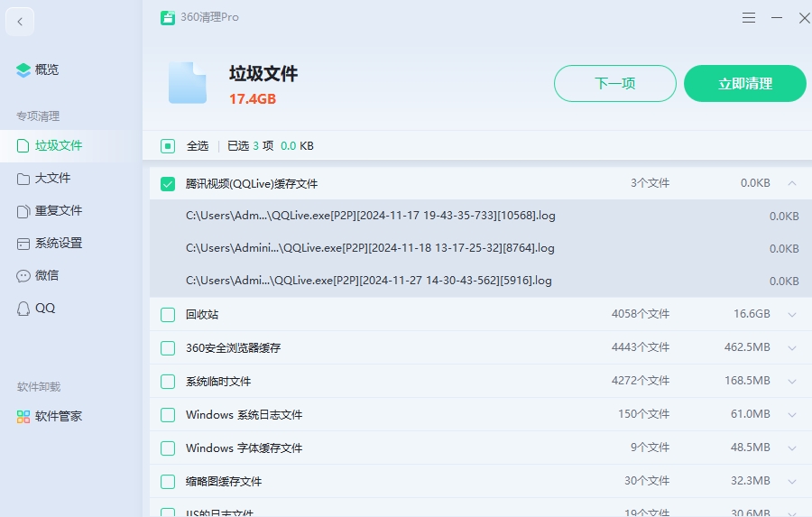Check the 系统临时文件 checkbox

(168, 382)
